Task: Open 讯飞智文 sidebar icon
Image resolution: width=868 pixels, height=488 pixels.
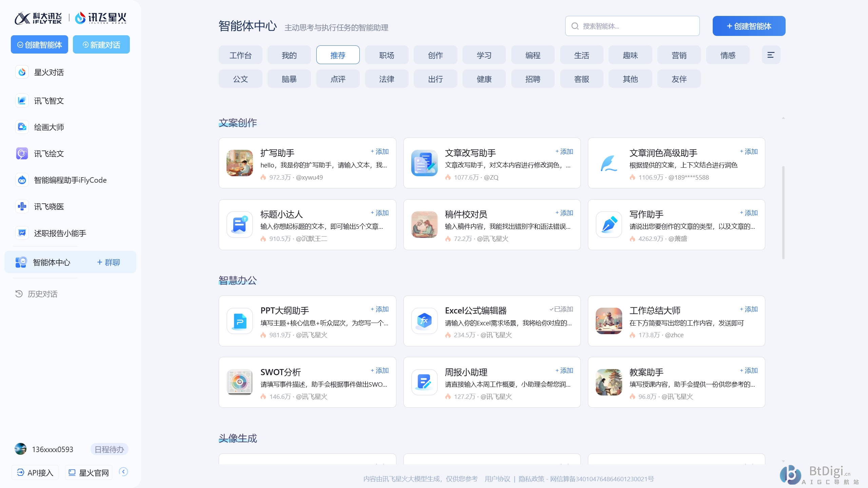Action: click(x=22, y=101)
